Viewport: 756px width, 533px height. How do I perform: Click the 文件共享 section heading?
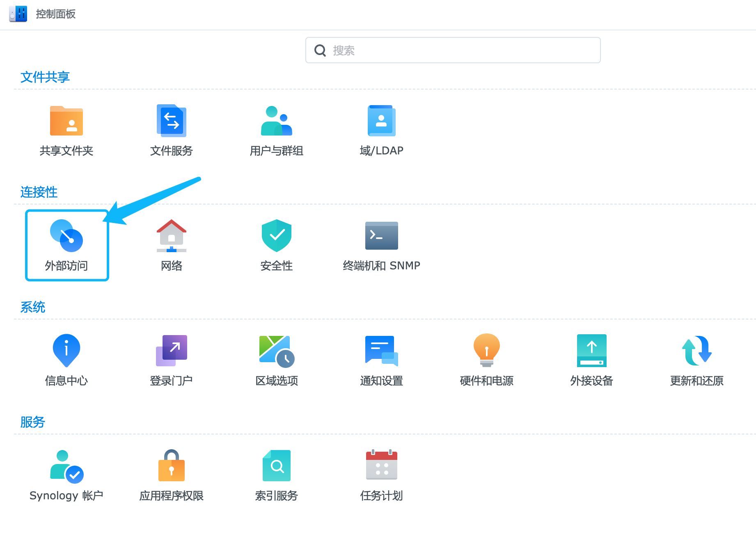(45, 77)
